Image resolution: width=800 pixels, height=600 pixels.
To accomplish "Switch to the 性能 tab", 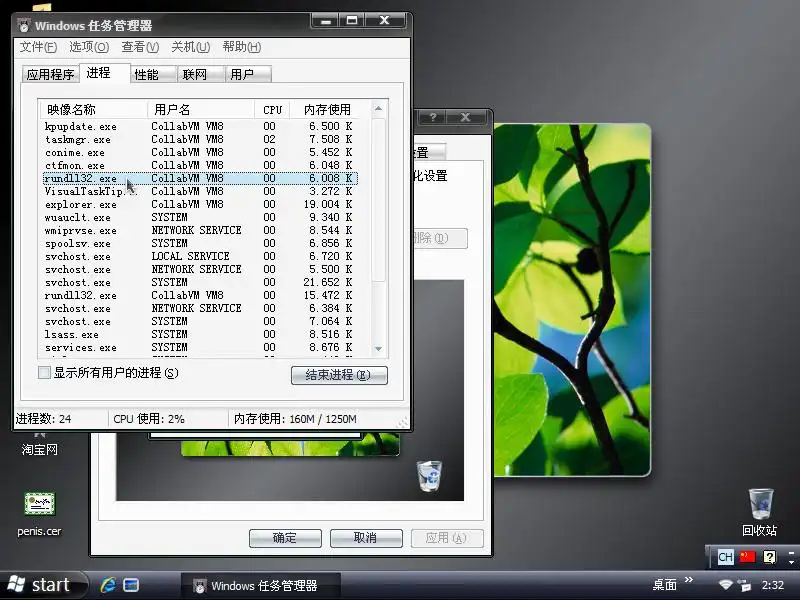I will click(x=153, y=74).
